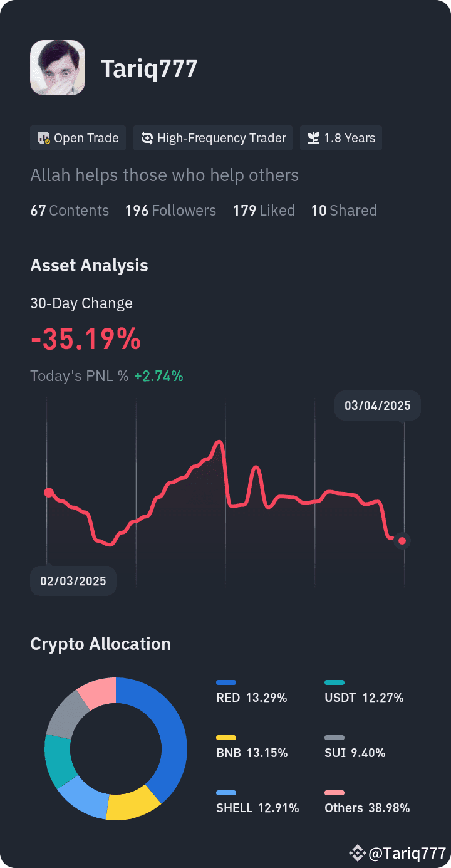Select the yellow BNB legend swatch

(226, 738)
